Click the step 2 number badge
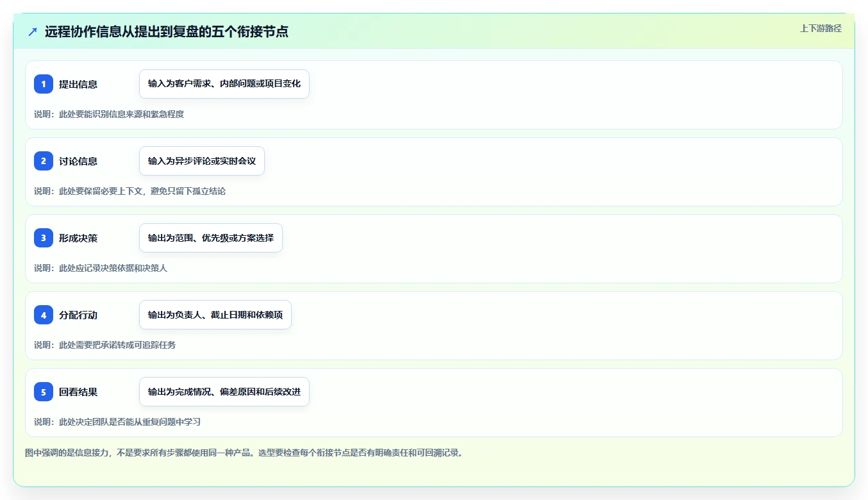 pyautogui.click(x=44, y=161)
